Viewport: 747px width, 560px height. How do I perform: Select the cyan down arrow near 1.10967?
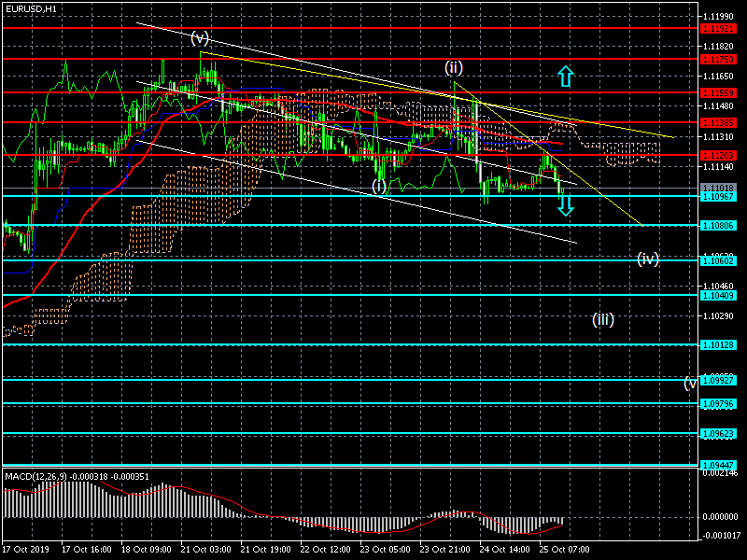tap(566, 205)
